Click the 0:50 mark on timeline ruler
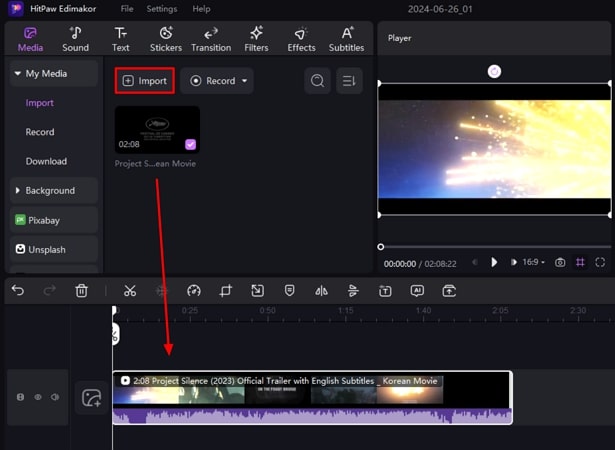 point(267,311)
